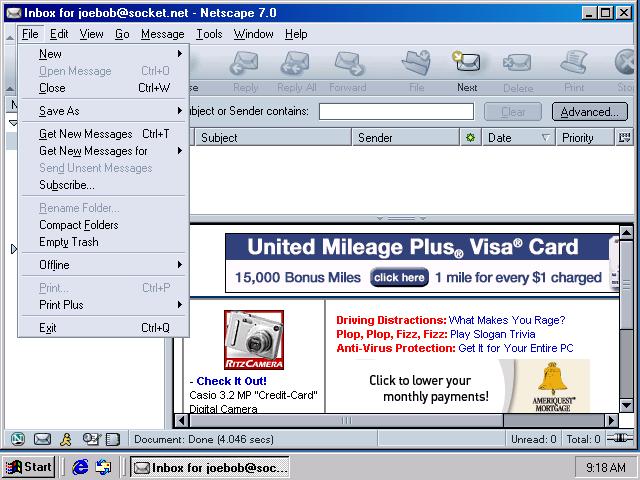Open the Print Plus submenu
This screenshot has height=480, width=640.
coord(104,305)
